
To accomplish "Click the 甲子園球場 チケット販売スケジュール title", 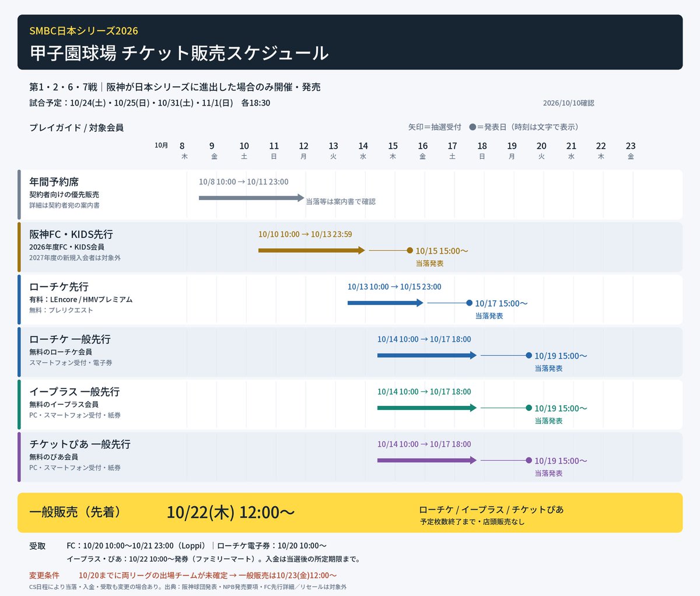I will pos(179,53).
